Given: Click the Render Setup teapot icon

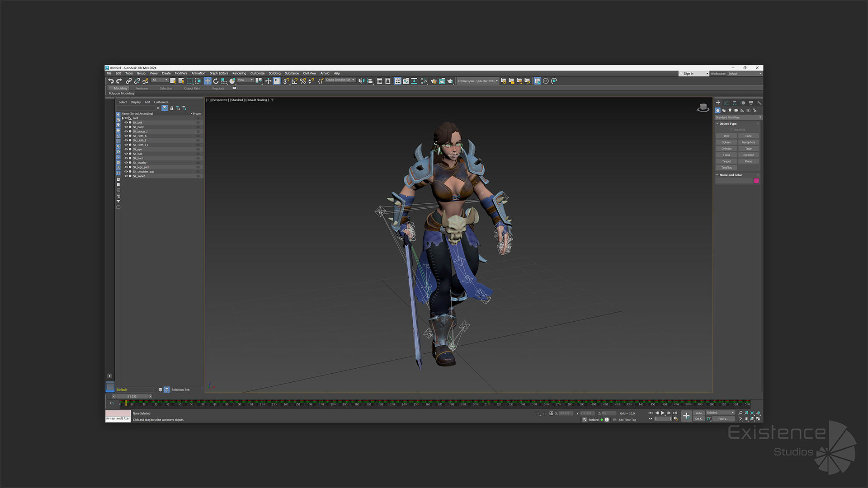Looking at the screenshot, I should point(434,81).
